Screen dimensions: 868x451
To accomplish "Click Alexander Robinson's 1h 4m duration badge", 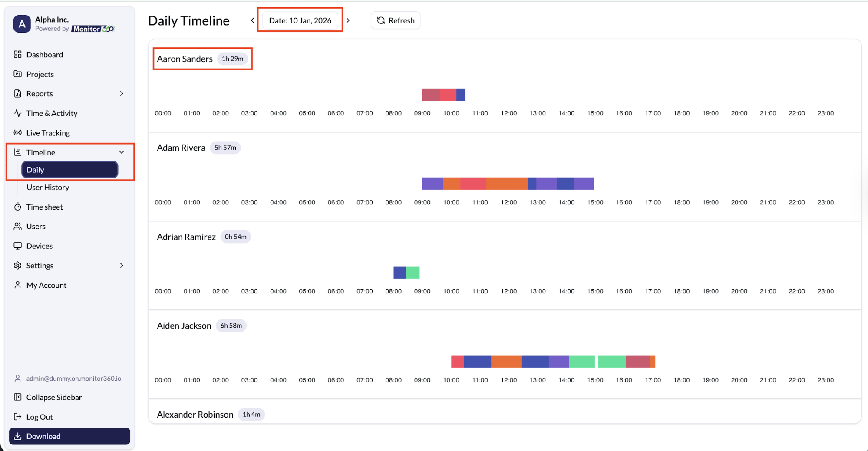I will (251, 415).
